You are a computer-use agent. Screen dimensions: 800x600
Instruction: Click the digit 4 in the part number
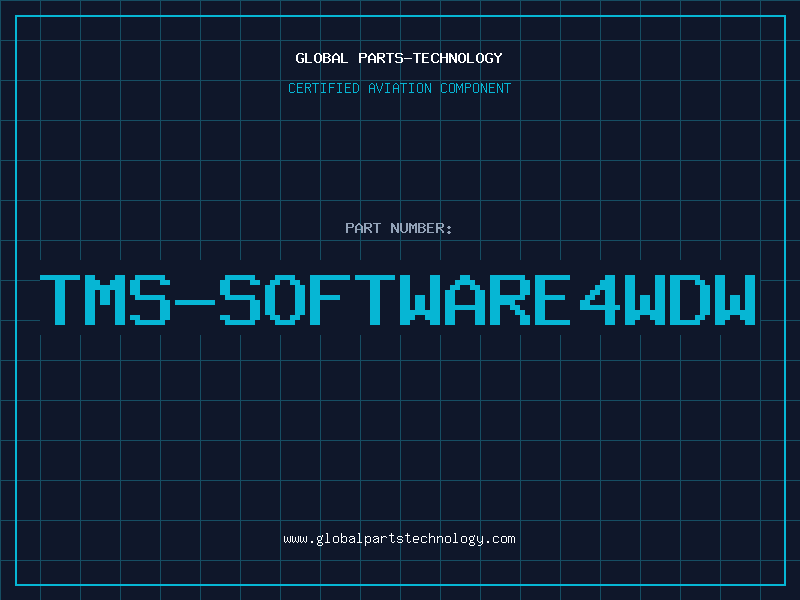coord(602,299)
